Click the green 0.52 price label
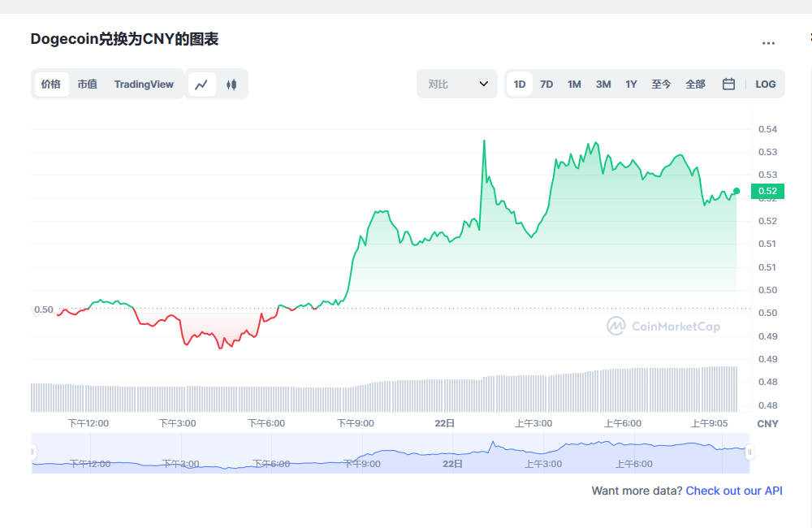The width and height of the screenshot is (812, 528). click(x=767, y=192)
